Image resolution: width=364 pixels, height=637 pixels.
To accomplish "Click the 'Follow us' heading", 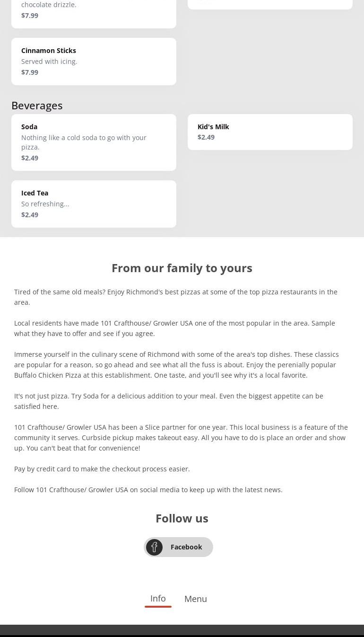I will [x=182, y=518].
